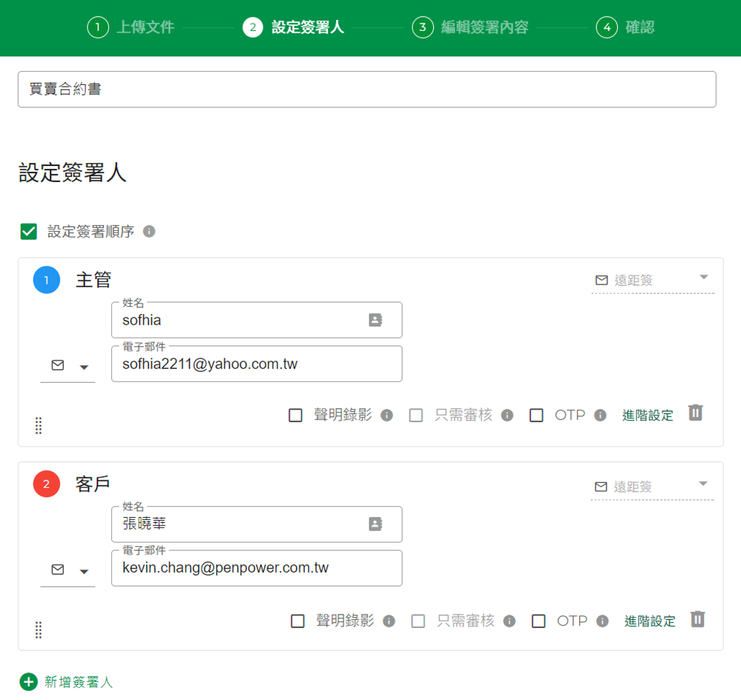Select step 2 設定簽署人

294,27
